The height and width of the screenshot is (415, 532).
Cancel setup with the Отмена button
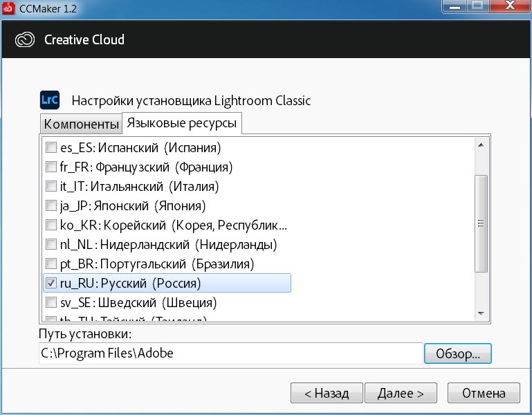point(484,394)
